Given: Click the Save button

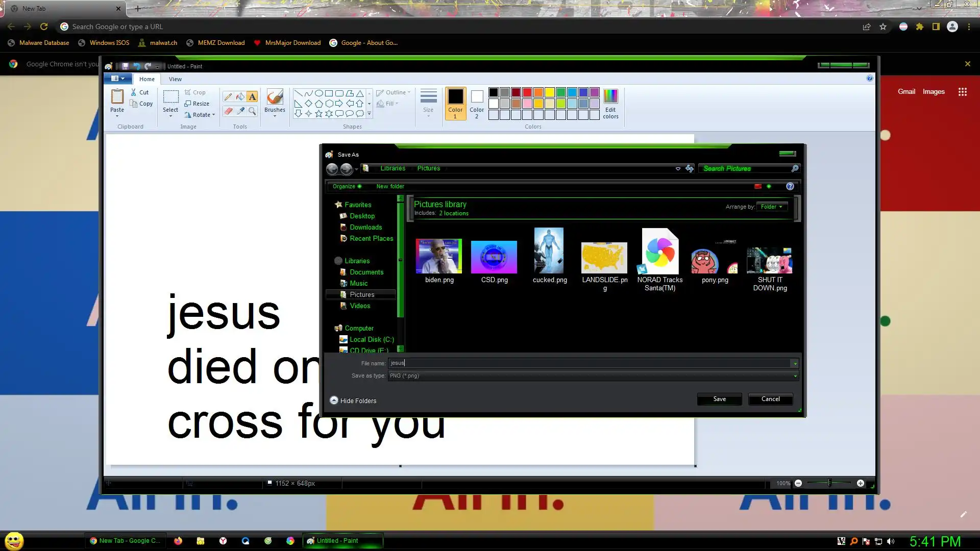Looking at the screenshot, I should [719, 399].
